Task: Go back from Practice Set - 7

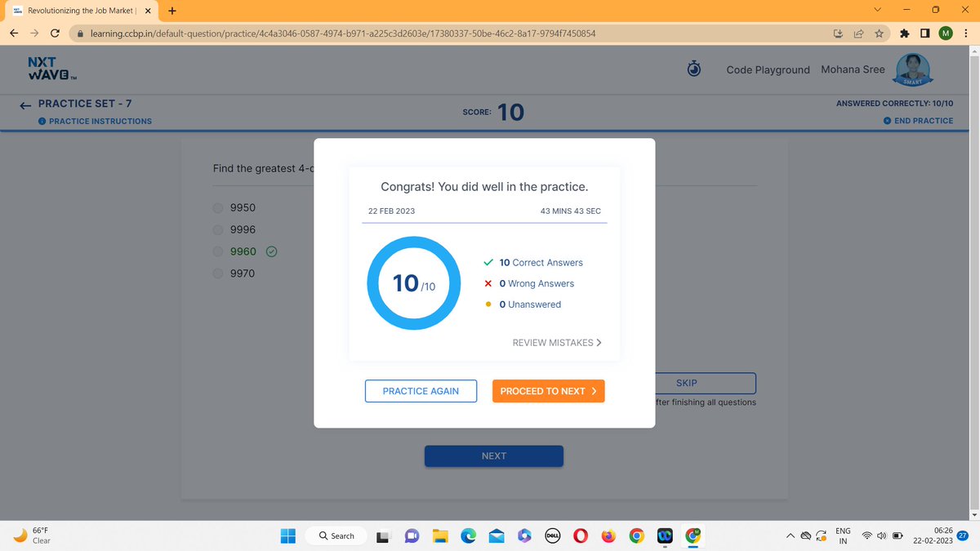Action: click(25, 104)
